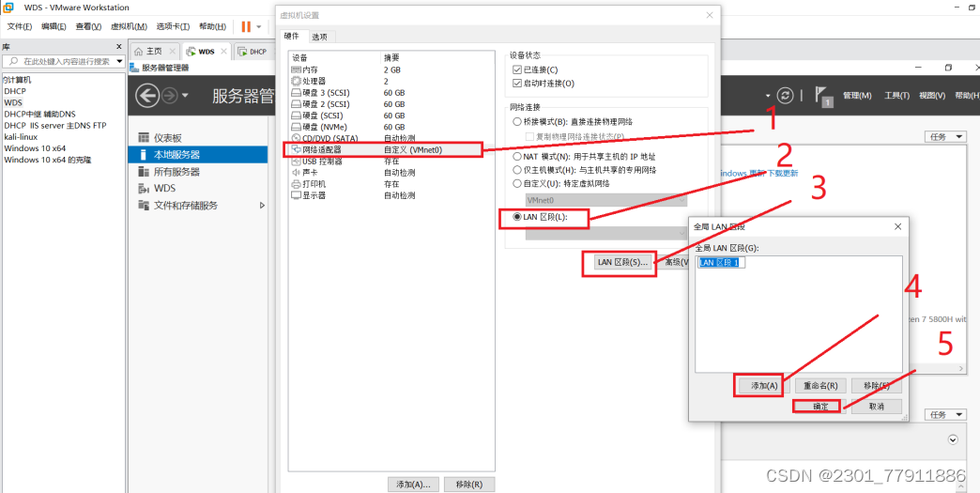Image resolution: width=980 pixels, height=493 pixels.
Task: Select 打印机 printer device row
Action: [x=391, y=184]
